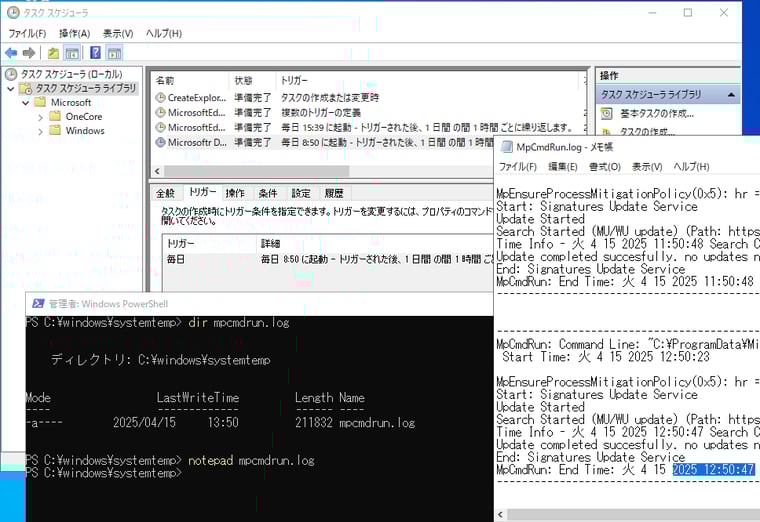Image resolution: width=760 pixels, height=522 pixels.
Task: Switch to the トリガー tab
Action: (x=203, y=192)
